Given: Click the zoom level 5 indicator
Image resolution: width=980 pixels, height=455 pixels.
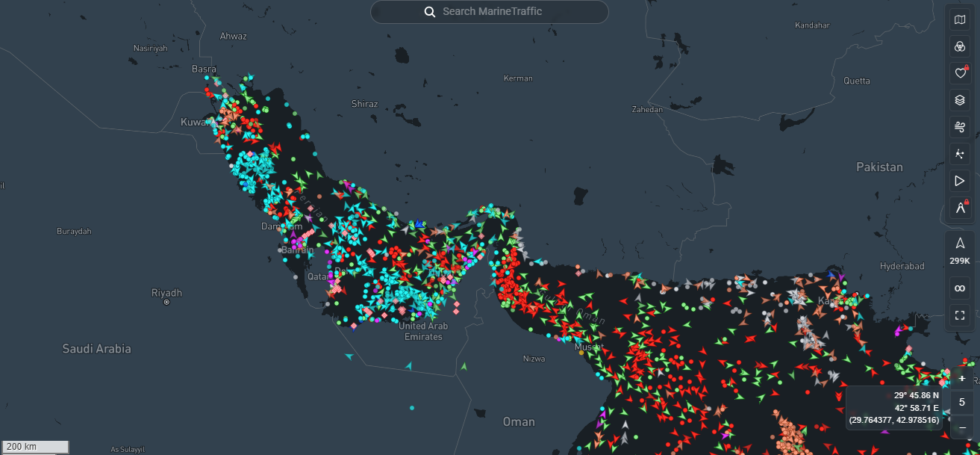Looking at the screenshot, I should (x=962, y=402).
